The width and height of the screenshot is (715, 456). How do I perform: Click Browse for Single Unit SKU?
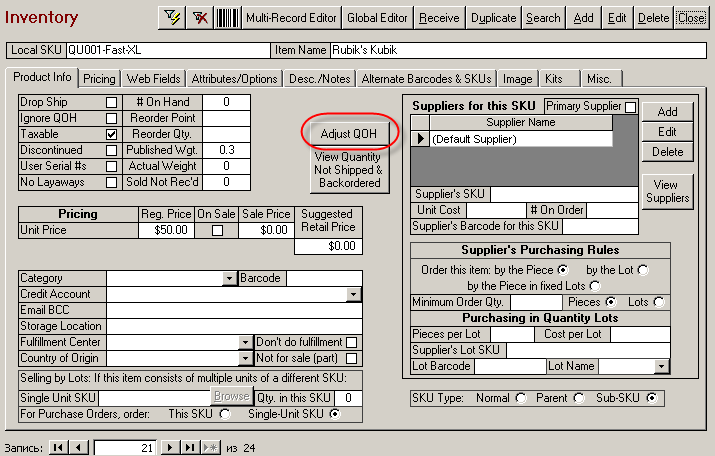click(232, 396)
